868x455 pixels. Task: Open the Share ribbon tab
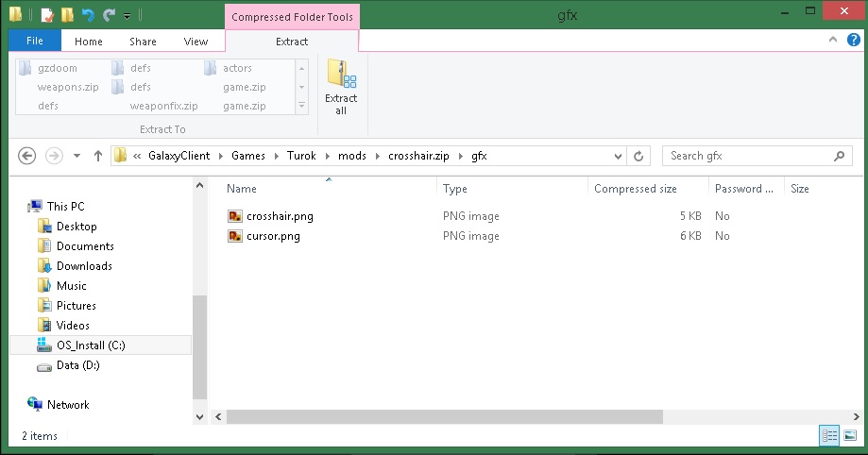click(143, 42)
